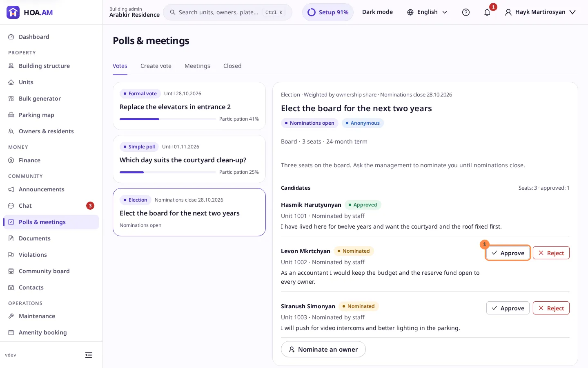Screen dimensions: 588x368
Task: Open the courtyard clean-up poll card
Action: (189, 159)
